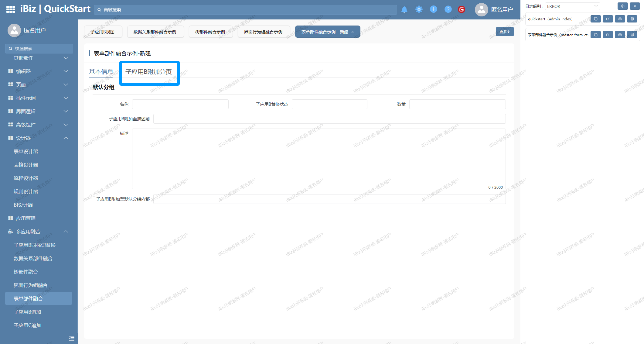Viewport: 644px width, 344px height.
Task: Switch to 子应用B附加分页 tab
Action: tap(148, 72)
